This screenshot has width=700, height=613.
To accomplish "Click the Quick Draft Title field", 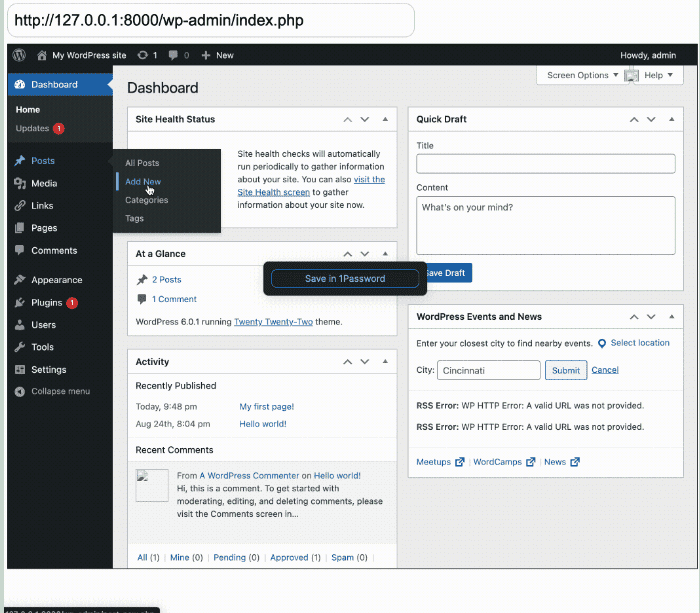I will tap(546, 164).
